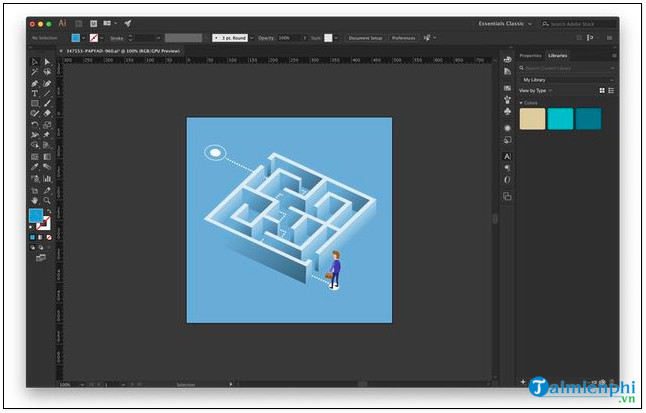Click the dark teal library color swatch
The image size is (646, 413).
588,119
